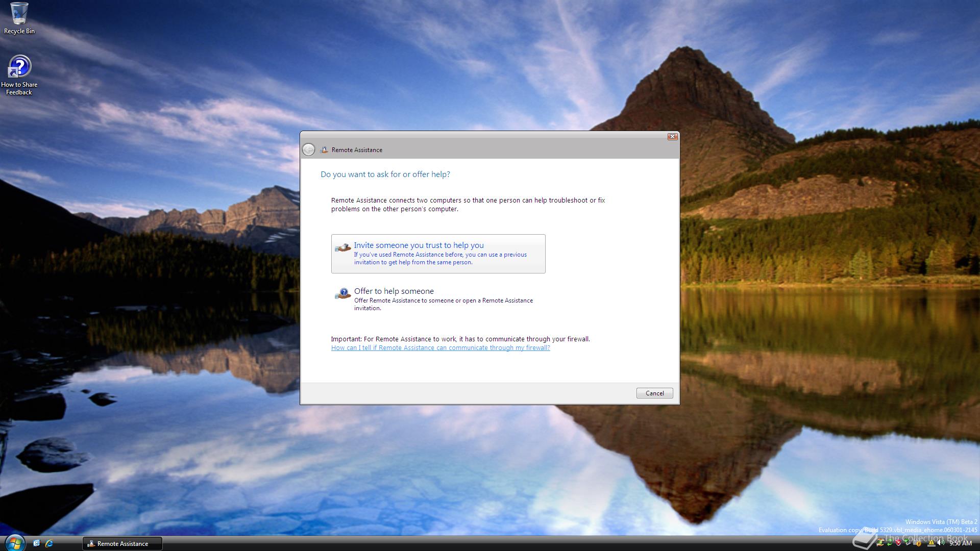Viewport: 980px width, 551px height.
Task: Click the yellow warning triangle tray icon
Action: pos(932,542)
